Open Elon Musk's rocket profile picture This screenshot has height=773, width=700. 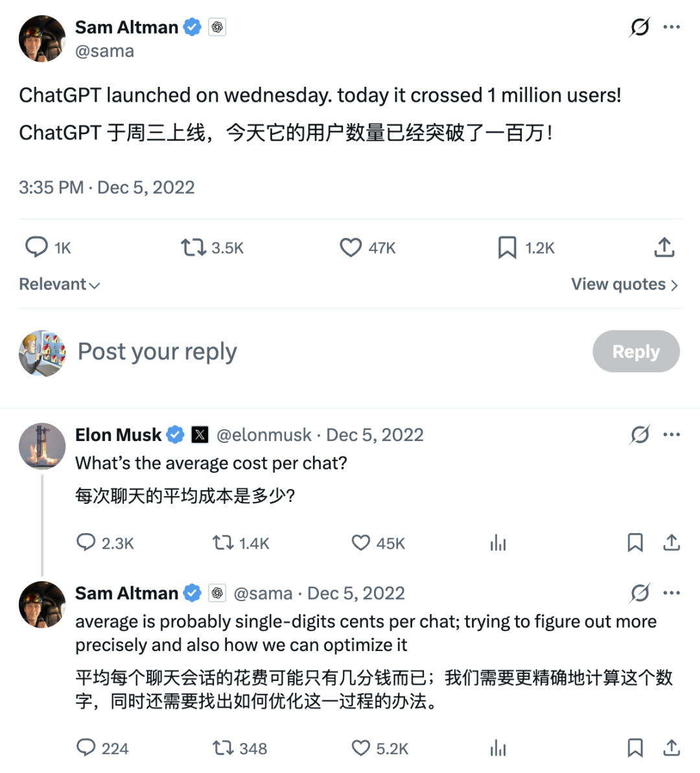point(42,446)
